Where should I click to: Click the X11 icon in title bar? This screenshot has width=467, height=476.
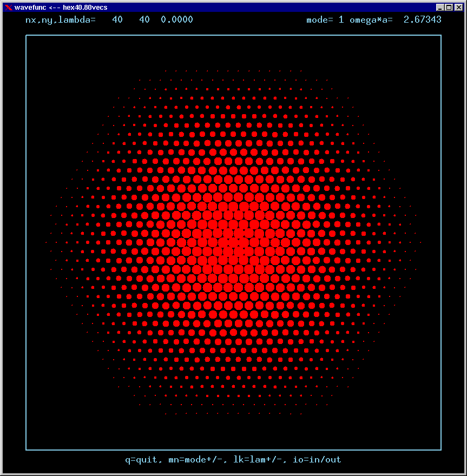pyautogui.click(x=9, y=7)
